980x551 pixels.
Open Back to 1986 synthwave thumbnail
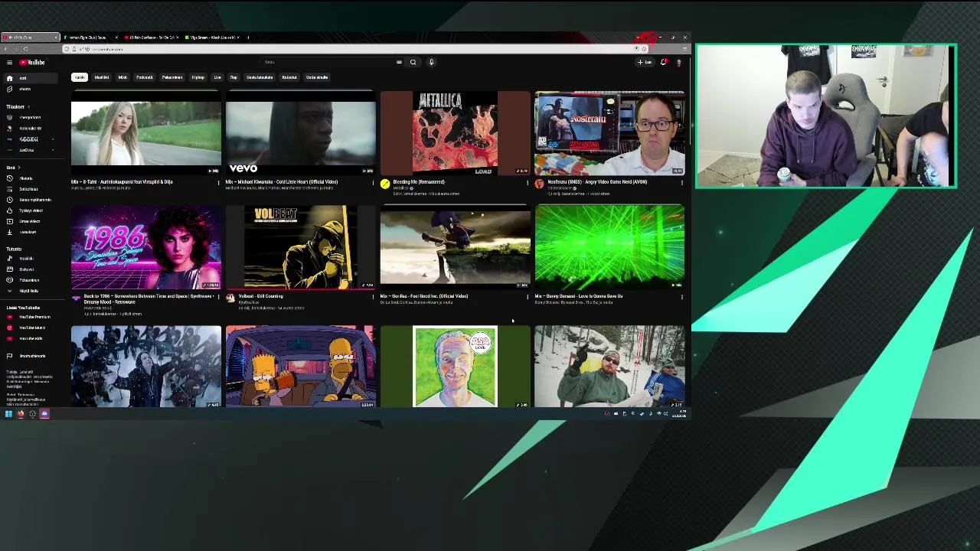tap(146, 246)
